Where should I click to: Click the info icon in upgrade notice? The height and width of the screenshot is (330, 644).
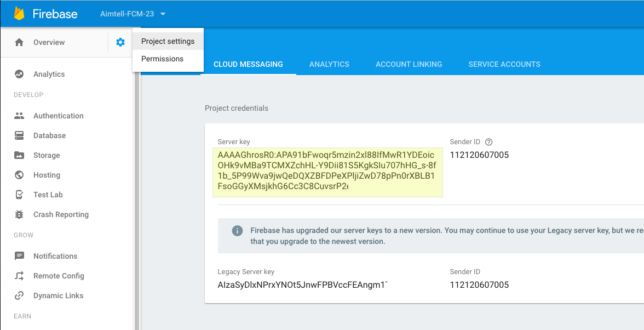[238, 231]
